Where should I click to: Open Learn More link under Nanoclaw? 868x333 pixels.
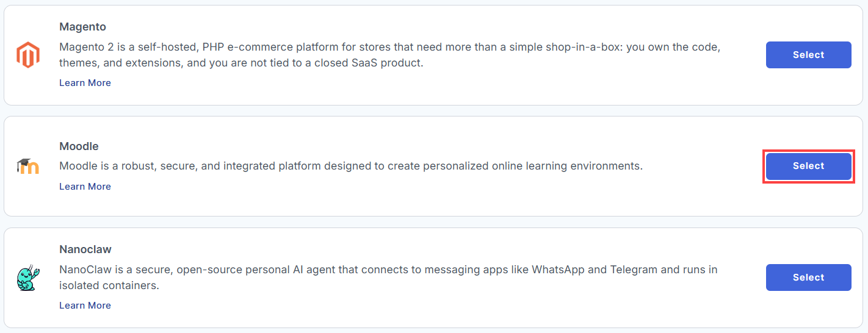coord(85,306)
